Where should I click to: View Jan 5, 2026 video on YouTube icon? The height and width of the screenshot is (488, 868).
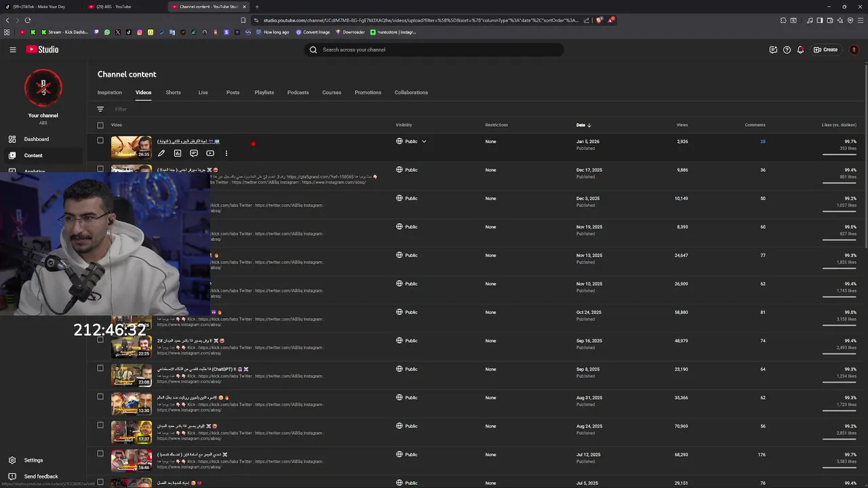pyautogui.click(x=210, y=153)
